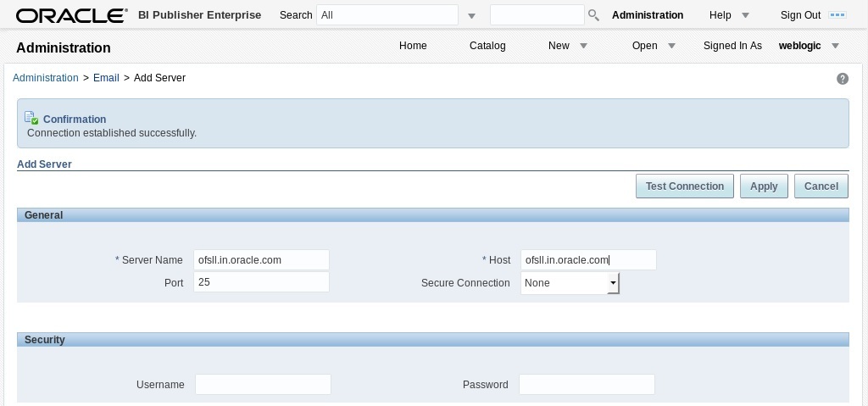The image size is (868, 406).
Task: Cancel adding the server
Action: (821, 186)
